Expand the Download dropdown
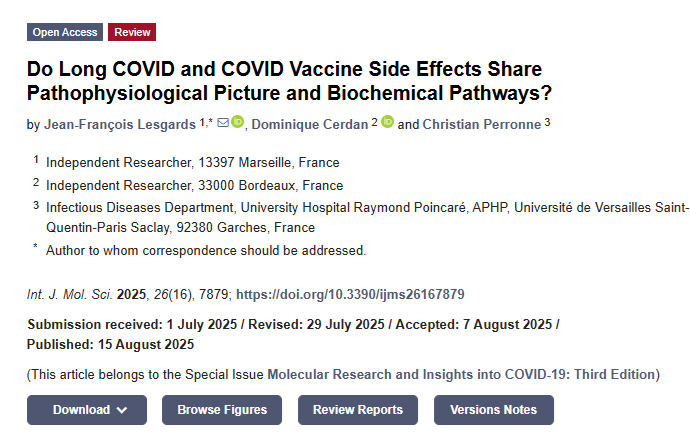Image resolution: width=690 pixels, height=436 pixels. click(87, 410)
